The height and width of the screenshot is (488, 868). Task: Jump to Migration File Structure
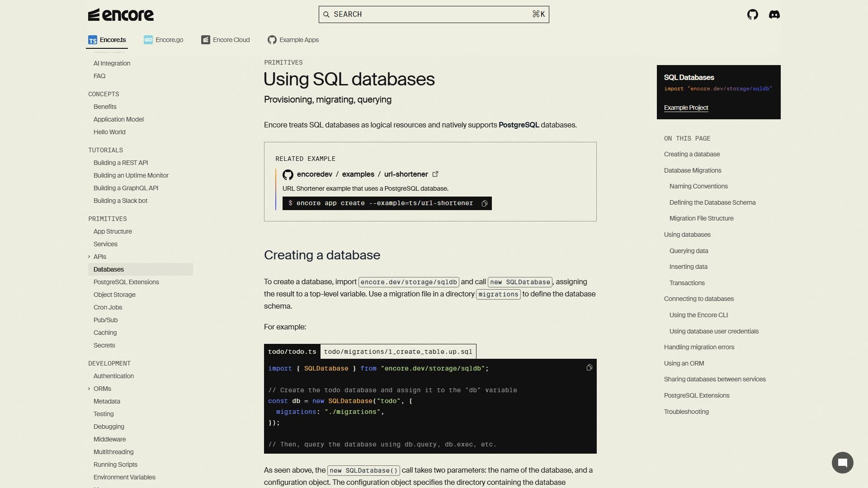[701, 218]
